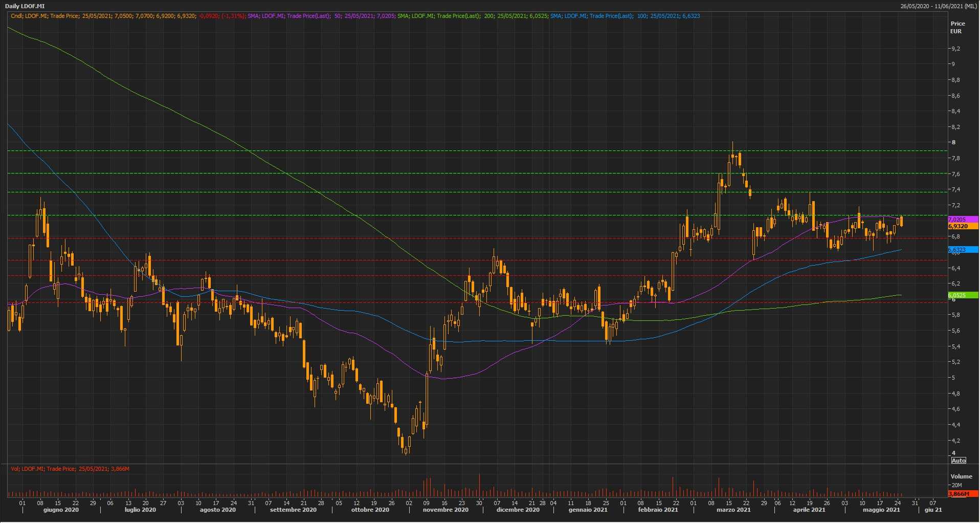Click 'marzo 2021' on the time axis
Viewport: 980px width, 523px height.
[x=733, y=510]
